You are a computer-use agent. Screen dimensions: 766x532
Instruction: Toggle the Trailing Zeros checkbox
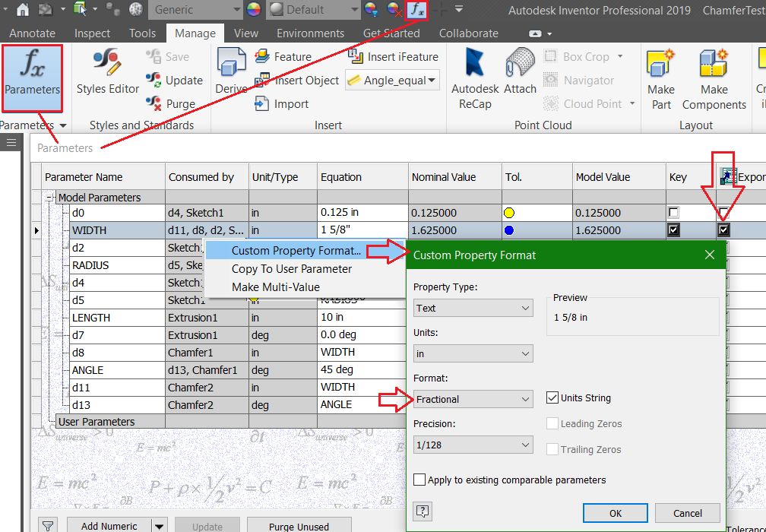552,449
